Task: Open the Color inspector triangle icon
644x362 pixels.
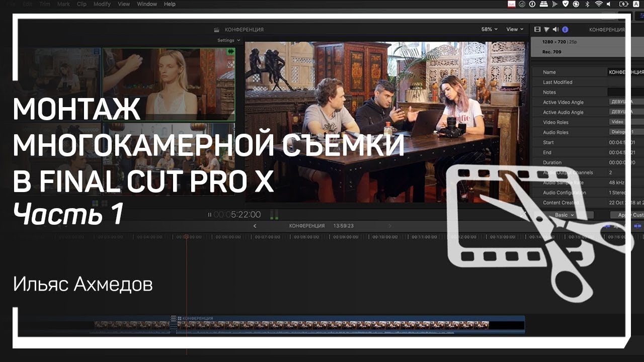Action: point(546,30)
